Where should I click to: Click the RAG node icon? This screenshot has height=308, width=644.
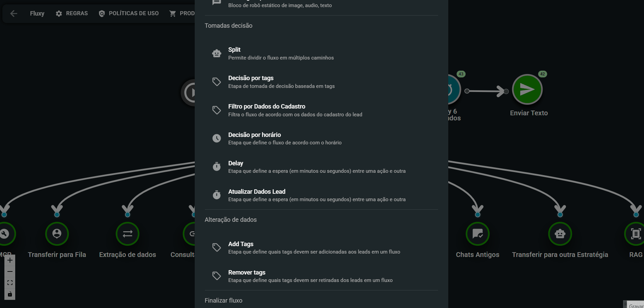636,234
